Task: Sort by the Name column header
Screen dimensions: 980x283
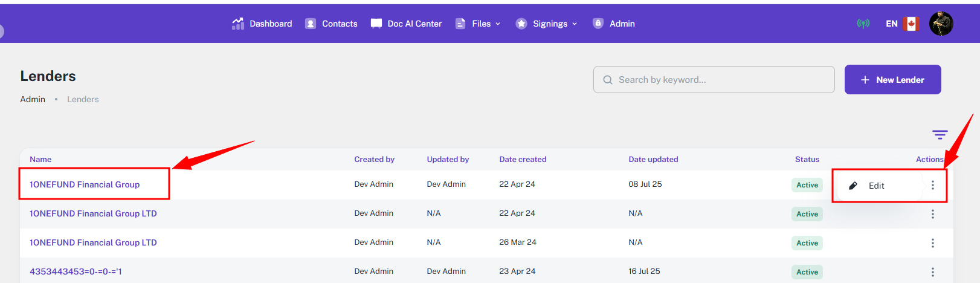Action: pyautogui.click(x=40, y=160)
